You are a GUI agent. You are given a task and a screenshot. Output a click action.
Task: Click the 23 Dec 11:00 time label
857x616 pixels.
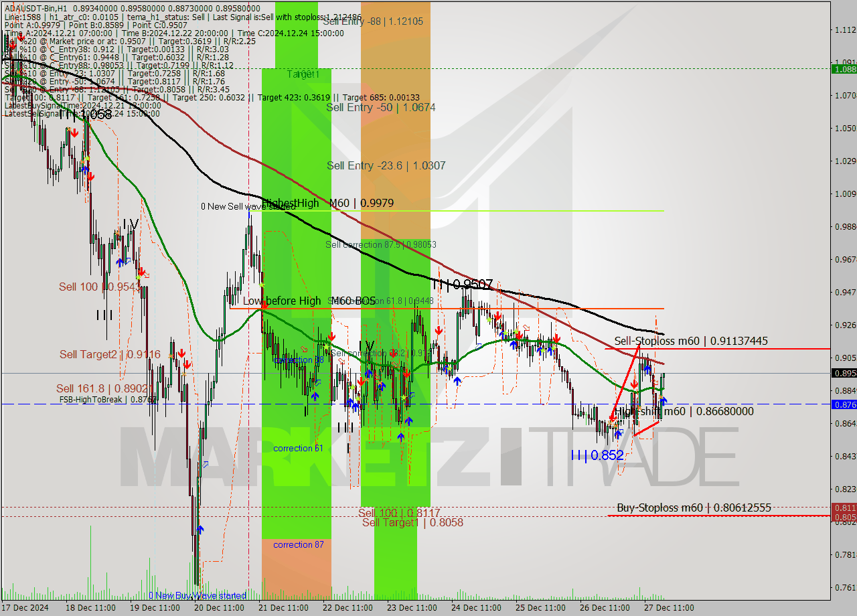pos(412,608)
